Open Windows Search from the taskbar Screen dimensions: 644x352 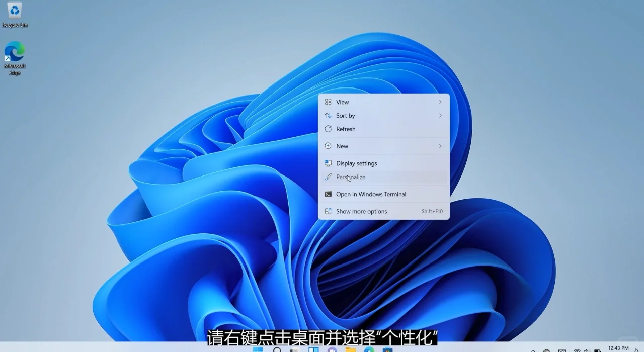coord(277,348)
